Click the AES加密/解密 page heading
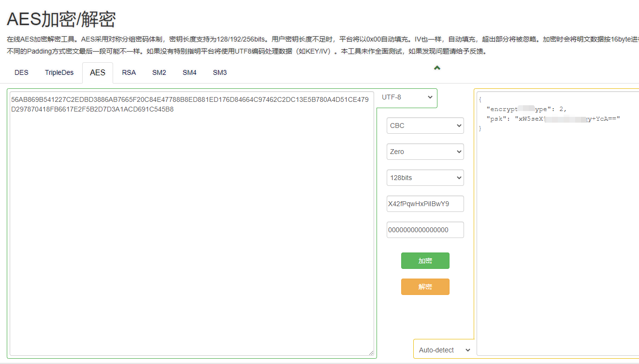Viewport: 639px width, 364px height. coord(61,20)
